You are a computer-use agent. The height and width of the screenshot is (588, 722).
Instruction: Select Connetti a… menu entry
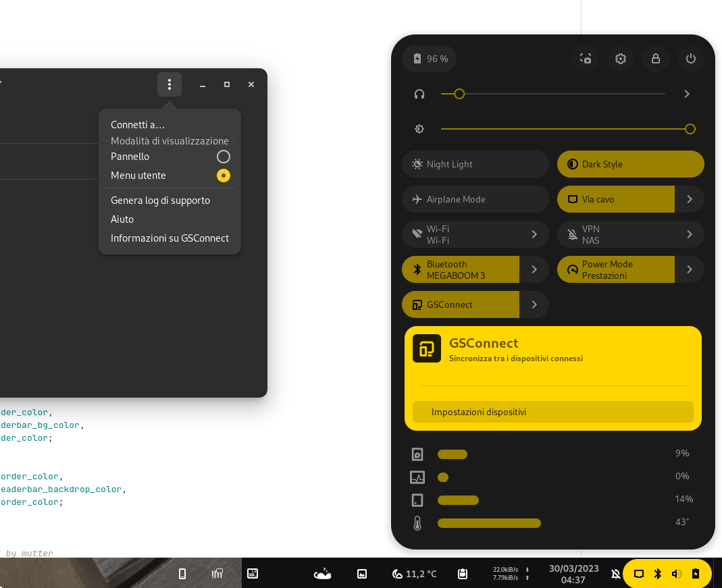coord(170,125)
